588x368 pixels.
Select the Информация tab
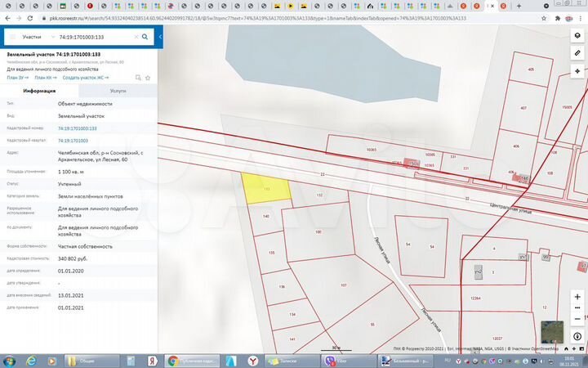(x=39, y=92)
